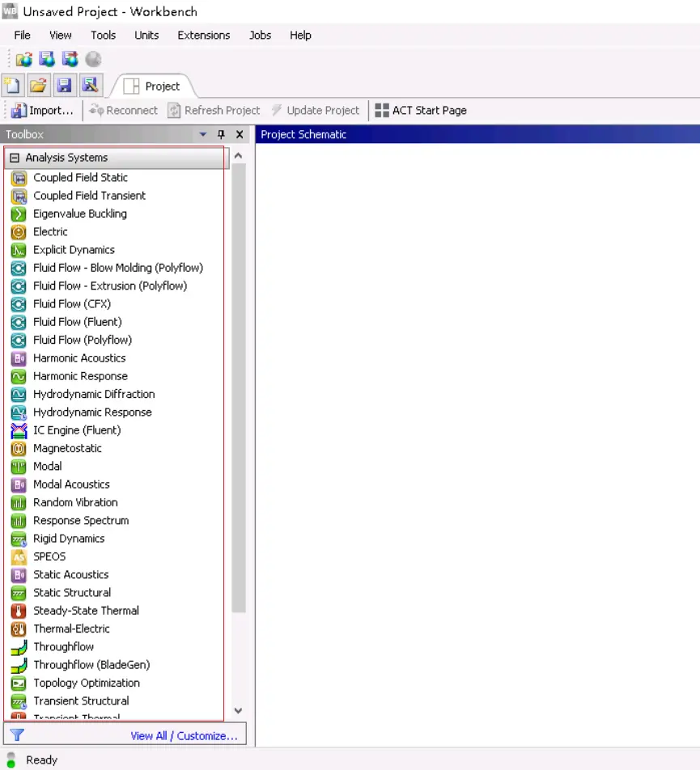700x770 pixels.
Task: Click the SPEOS icon
Action: [x=19, y=556]
